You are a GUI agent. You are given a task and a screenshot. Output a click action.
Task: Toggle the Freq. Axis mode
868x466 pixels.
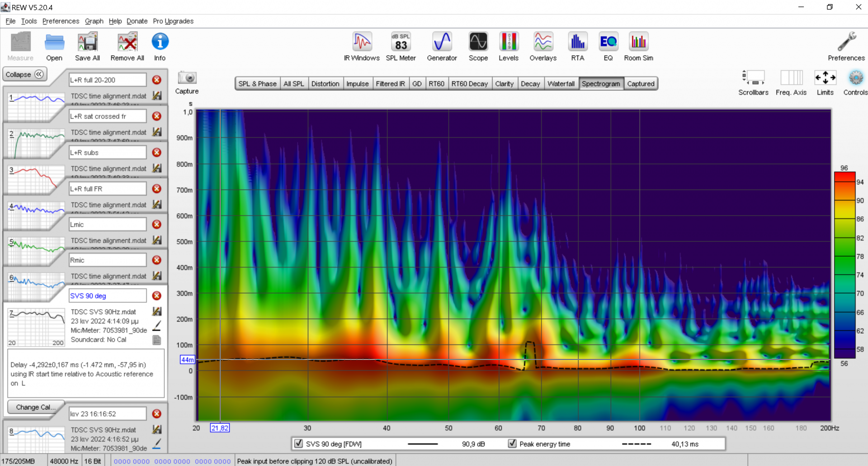pyautogui.click(x=791, y=78)
